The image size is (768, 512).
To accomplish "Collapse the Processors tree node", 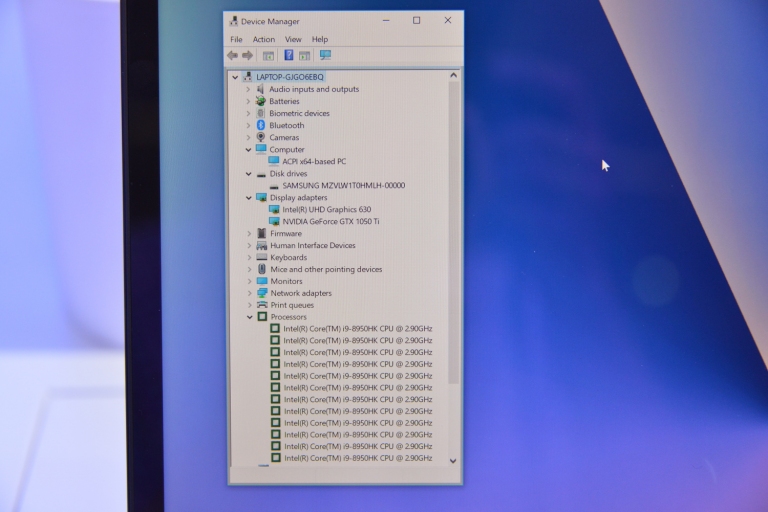I will 250,317.
